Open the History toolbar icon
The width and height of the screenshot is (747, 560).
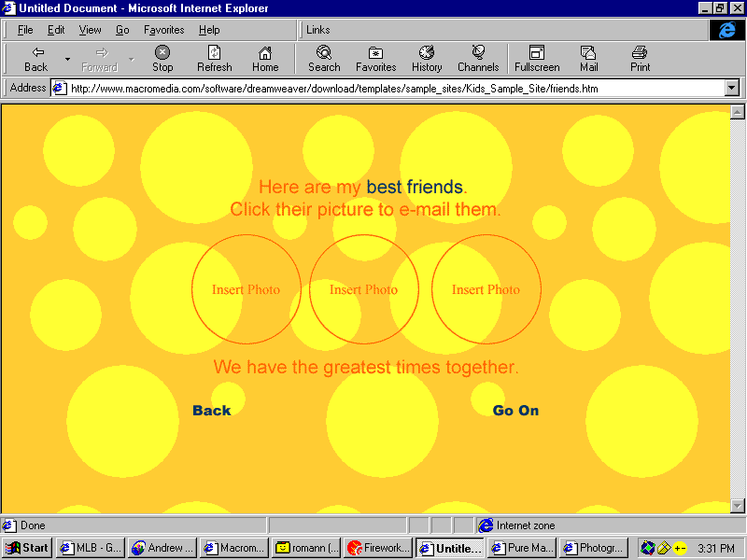pyautogui.click(x=427, y=52)
